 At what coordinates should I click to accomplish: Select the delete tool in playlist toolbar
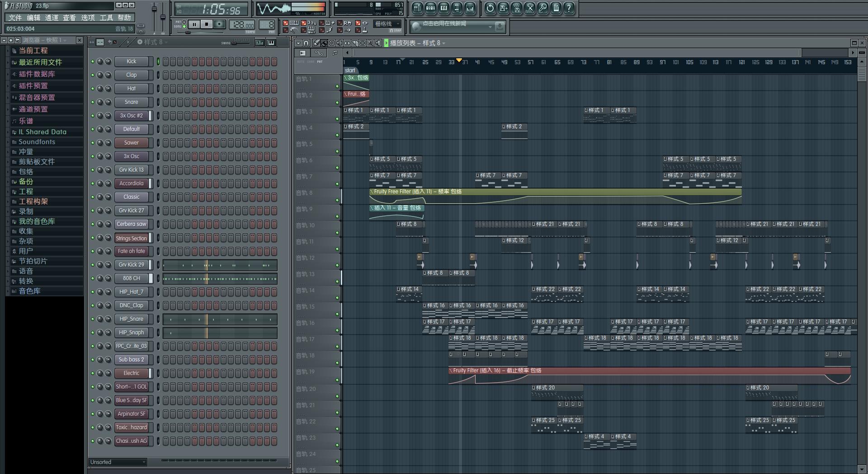332,43
